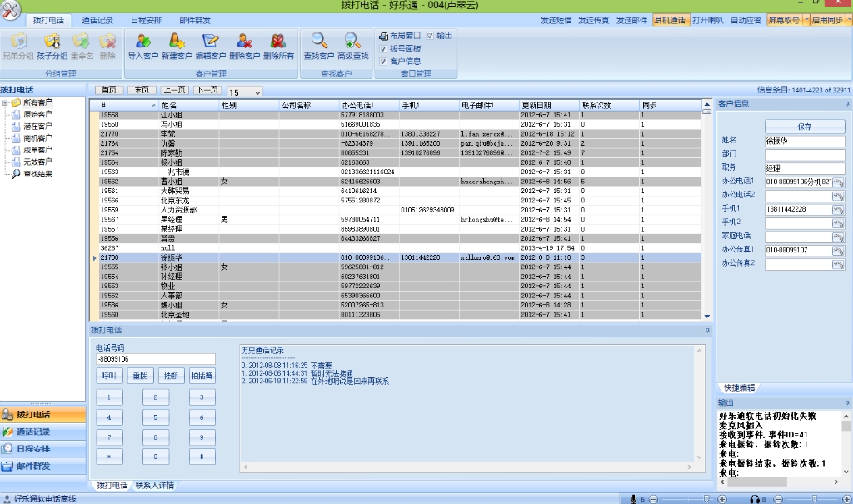
Task: Switch to the 通话记录 ribbon tab
Action: 97,19
